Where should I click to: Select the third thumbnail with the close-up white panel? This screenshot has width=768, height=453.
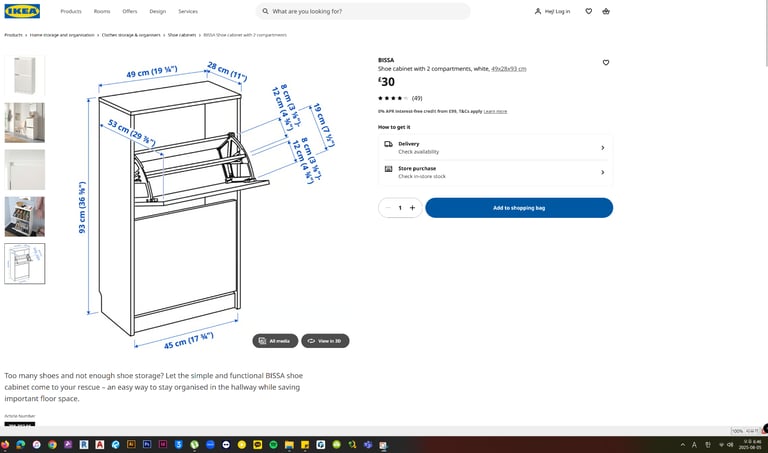24,169
